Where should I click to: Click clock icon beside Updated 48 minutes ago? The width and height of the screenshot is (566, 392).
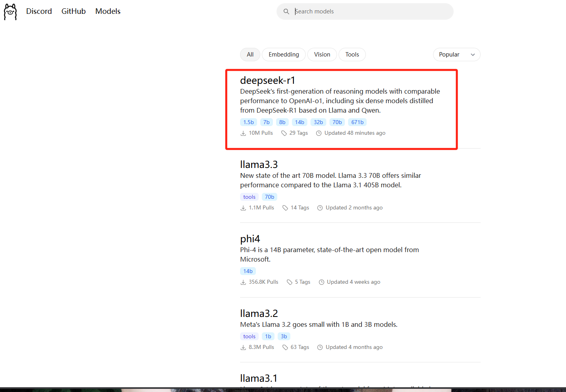coord(319,133)
